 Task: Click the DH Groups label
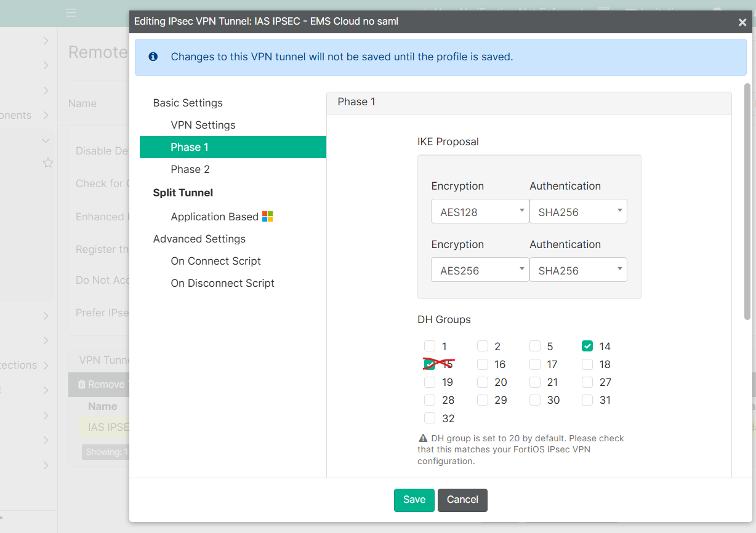click(x=444, y=319)
